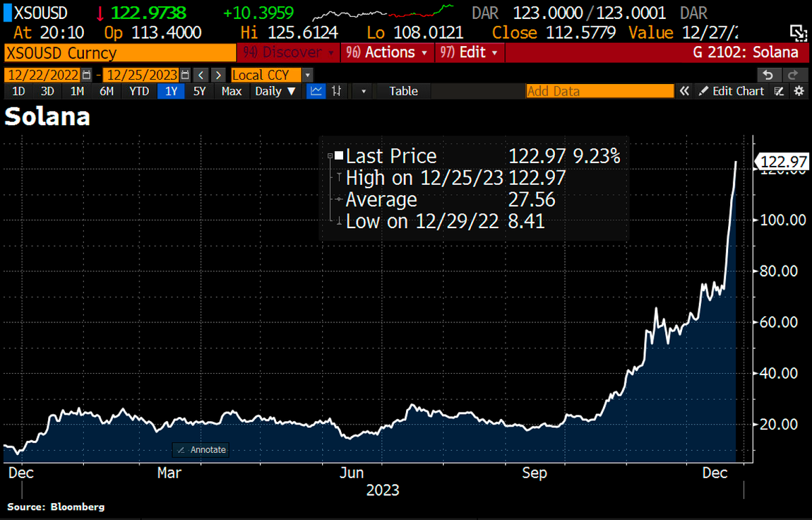Click the Mar label on time axis
812x520 pixels.
168,473
